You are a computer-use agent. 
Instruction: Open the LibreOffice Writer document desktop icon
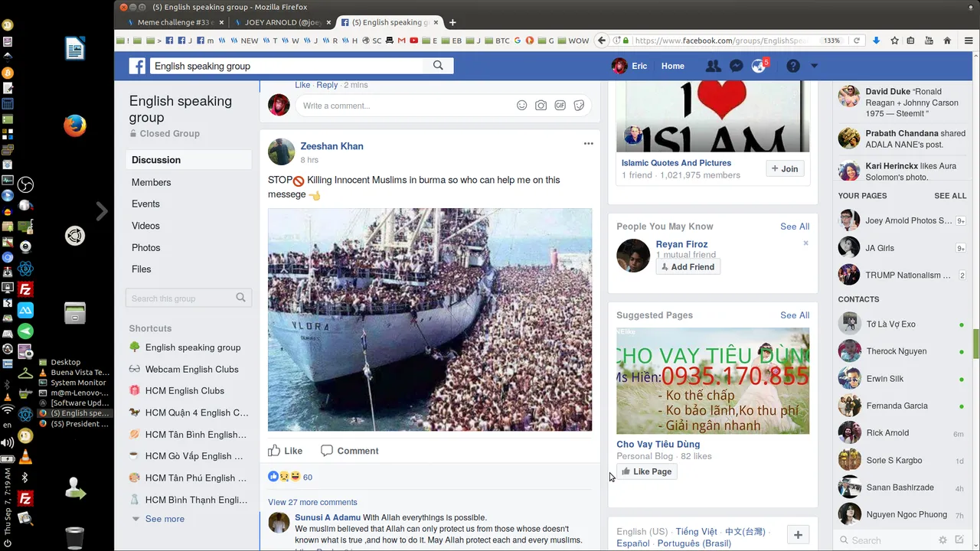(x=74, y=49)
